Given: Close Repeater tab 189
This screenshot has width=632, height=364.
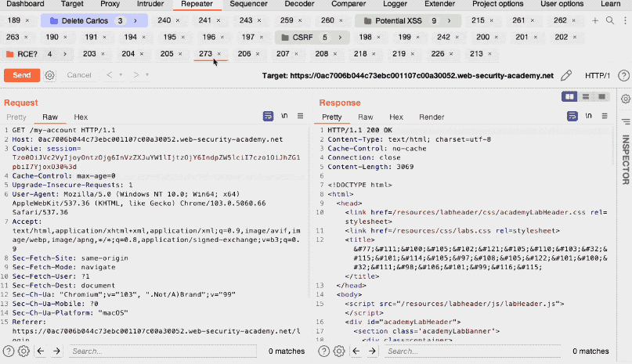Looking at the screenshot, I should tap(27, 20).
